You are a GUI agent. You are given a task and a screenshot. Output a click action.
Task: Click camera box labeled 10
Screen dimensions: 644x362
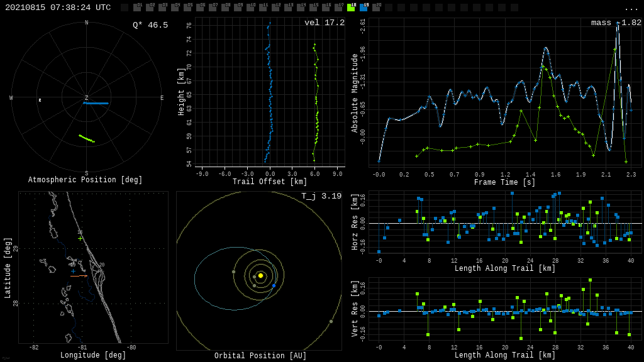coord(250,8)
